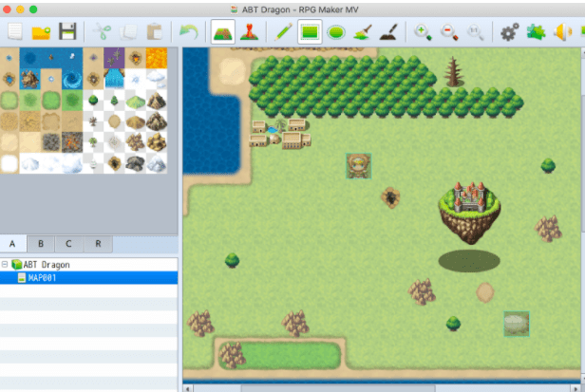Screen dimensions: 585x392
Task: Open the Database with the gear icon
Action: click(510, 32)
